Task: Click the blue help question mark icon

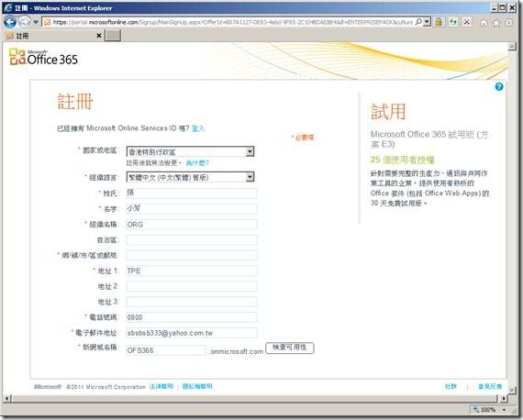Action: [x=499, y=87]
